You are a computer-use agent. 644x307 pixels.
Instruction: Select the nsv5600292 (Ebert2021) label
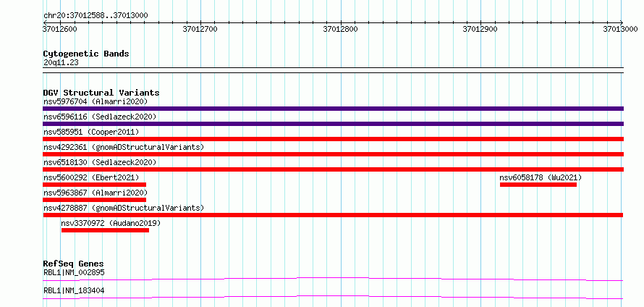[x=91, y=177]
